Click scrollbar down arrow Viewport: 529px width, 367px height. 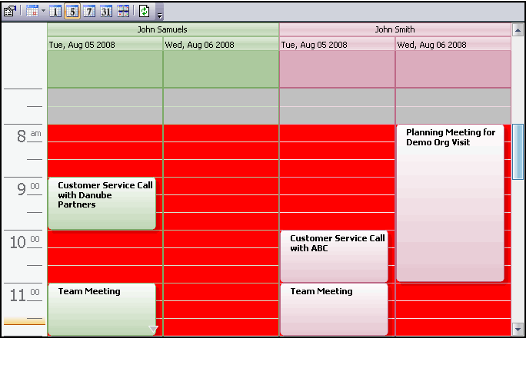pos(518,329)
